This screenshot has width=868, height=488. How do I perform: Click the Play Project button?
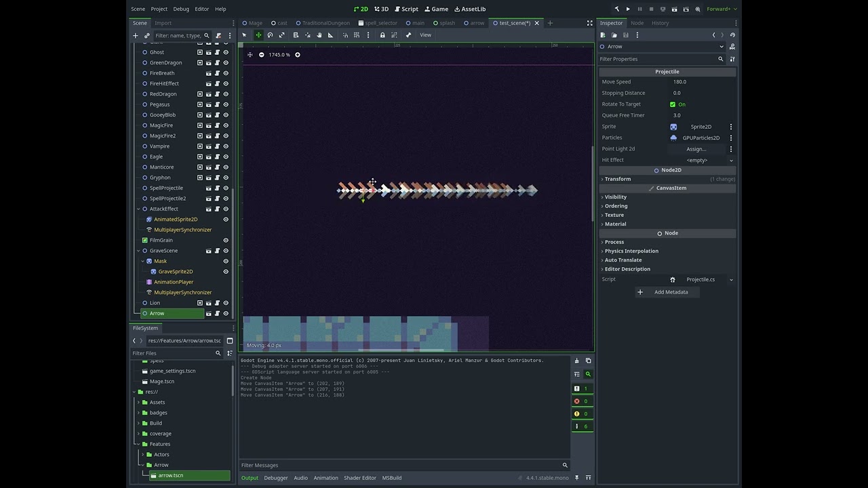click(x=628, y=9)
